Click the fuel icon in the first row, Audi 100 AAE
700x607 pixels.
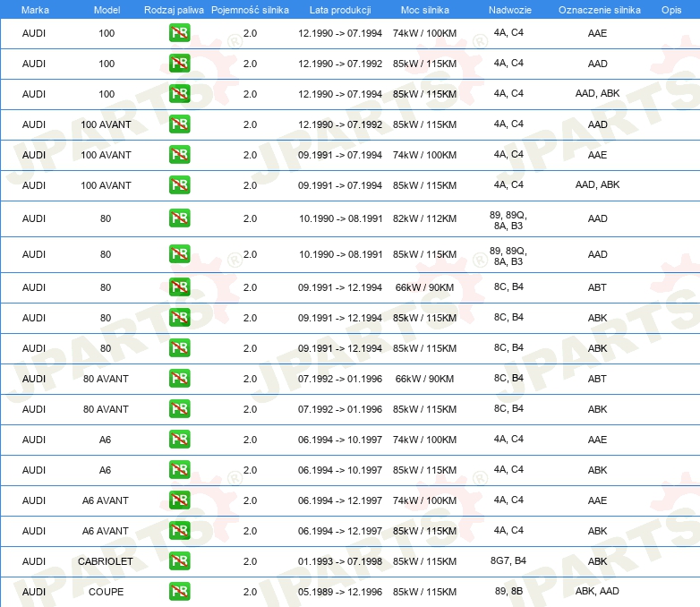[x=179, y=33]
